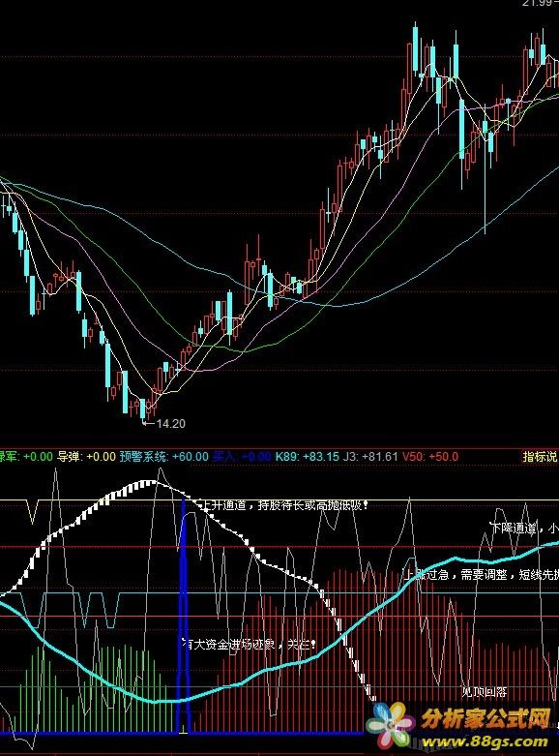Select the V50: +50.0 indicator value
This screenshot has width=559, height=756.
pyautogui.click(x=429, y=456)
